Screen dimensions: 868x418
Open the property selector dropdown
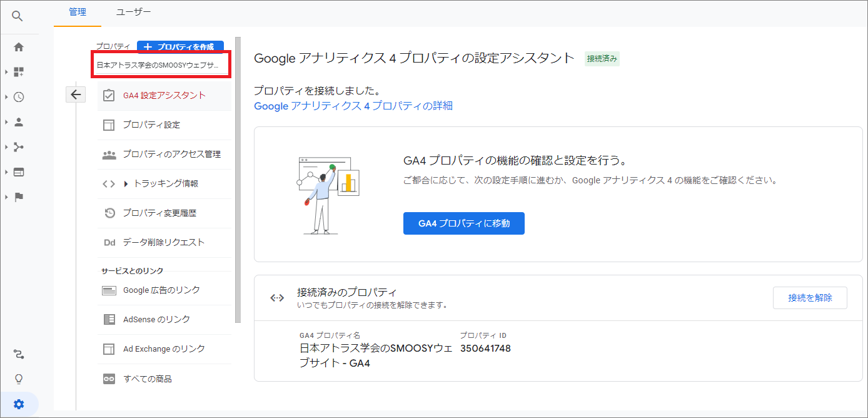coord(161,65)
